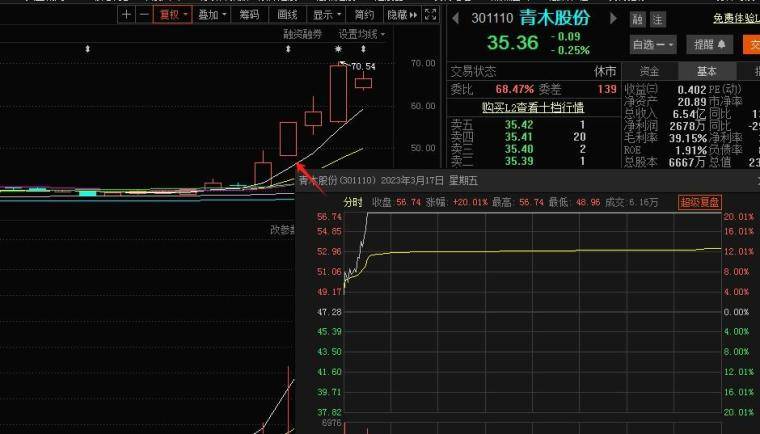This screenshot has height=434, width=760.
Task: Go to previous stock with left arrow
Action: point(455,18)
